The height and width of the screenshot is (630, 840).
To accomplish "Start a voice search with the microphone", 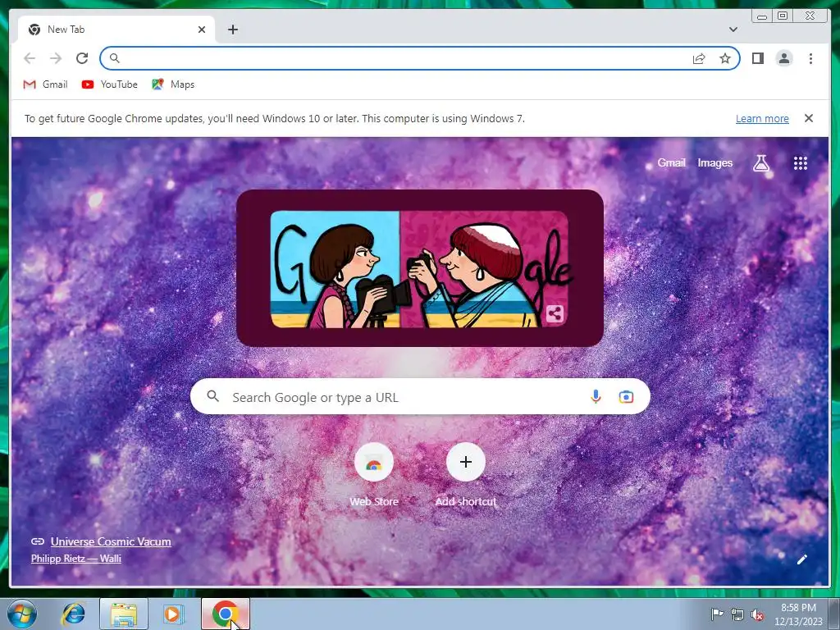I will [596, 397].
